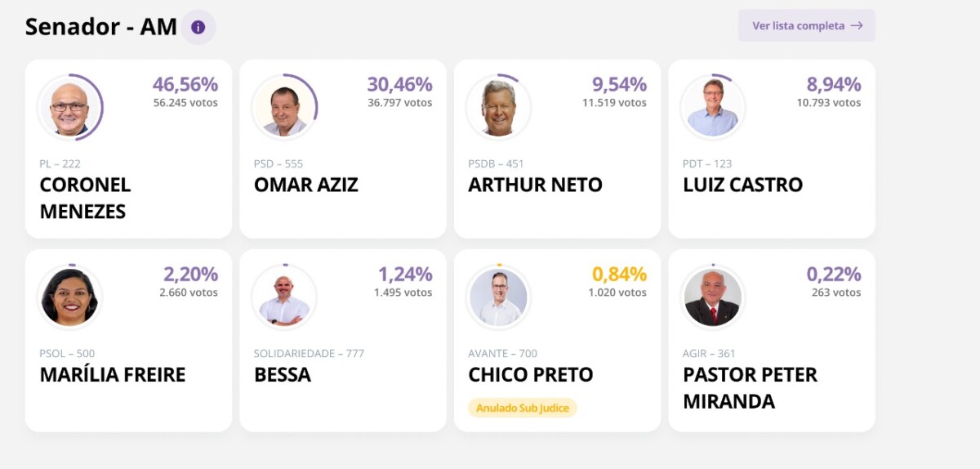Image resolution: width=980 pixels, height=469 pixels.
Task: Click Coronel Menezes candidate photo
Action: click(69, 108)
